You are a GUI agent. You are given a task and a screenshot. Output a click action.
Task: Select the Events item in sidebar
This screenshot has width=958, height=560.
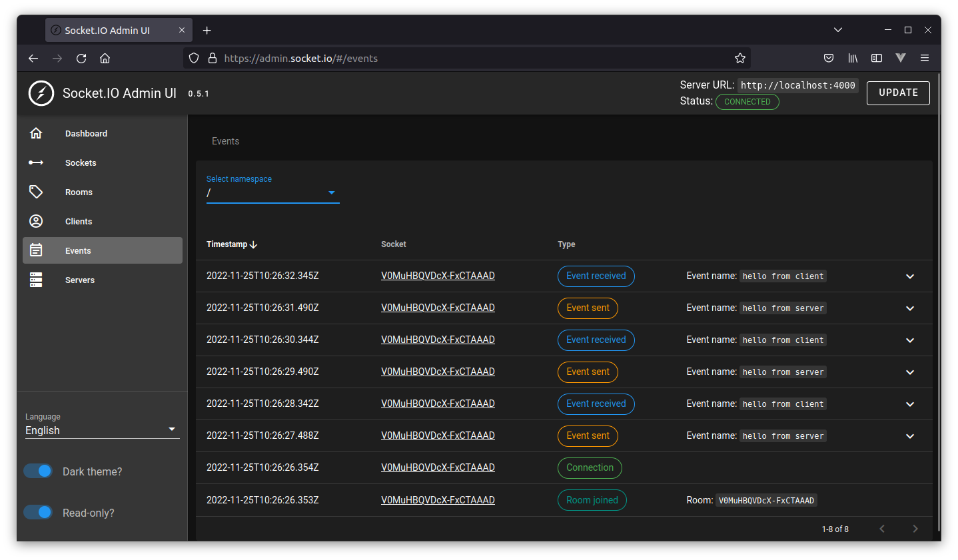tap(103, 250)
